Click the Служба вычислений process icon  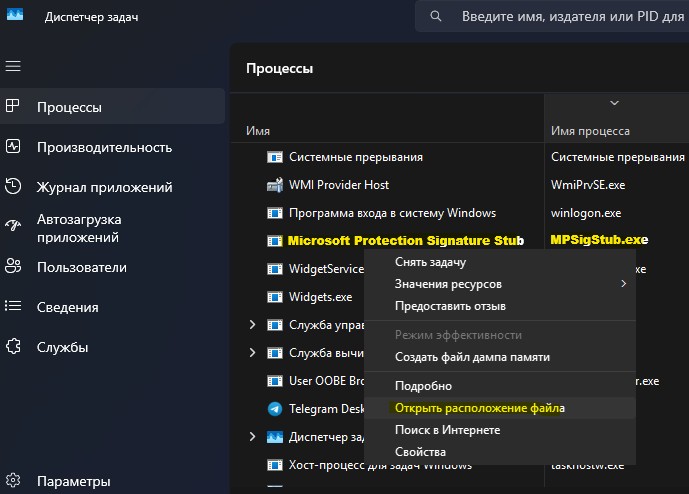pos(275,353)
